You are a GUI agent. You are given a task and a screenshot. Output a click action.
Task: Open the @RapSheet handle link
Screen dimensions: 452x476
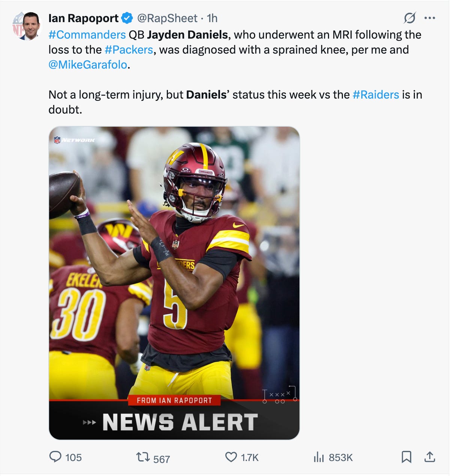pyautogui.click(x=167, y=18)
